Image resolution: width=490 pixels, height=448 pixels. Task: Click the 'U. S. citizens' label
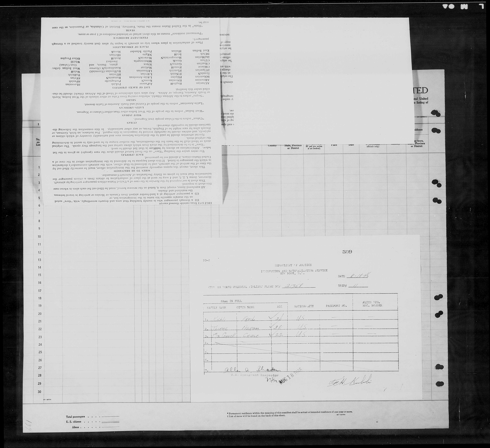click(74, 422)
